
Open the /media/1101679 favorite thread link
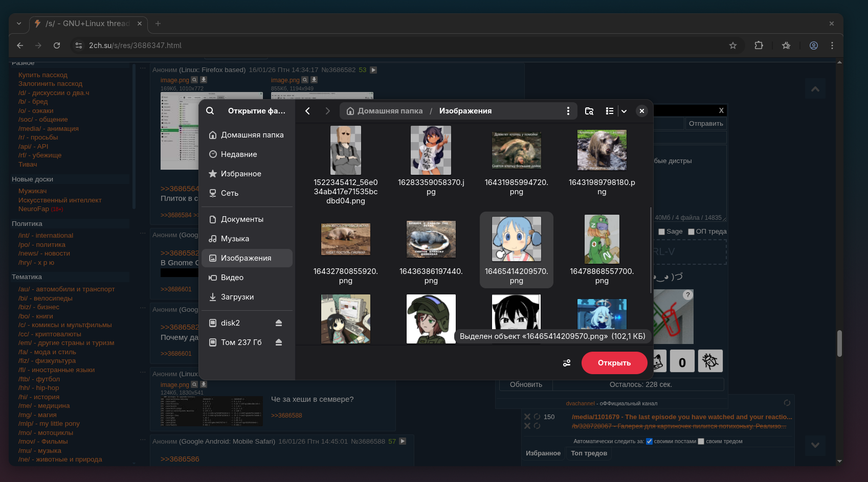pos(682,417)
